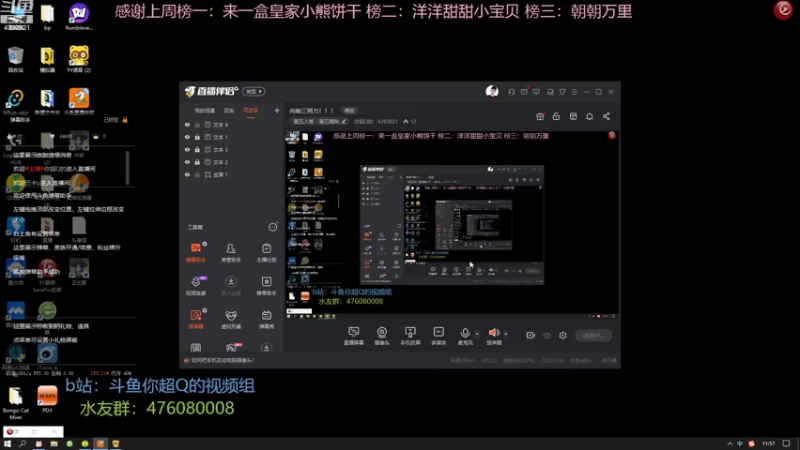Open customer service headset icon
The image size is (800, 450).
511,92
